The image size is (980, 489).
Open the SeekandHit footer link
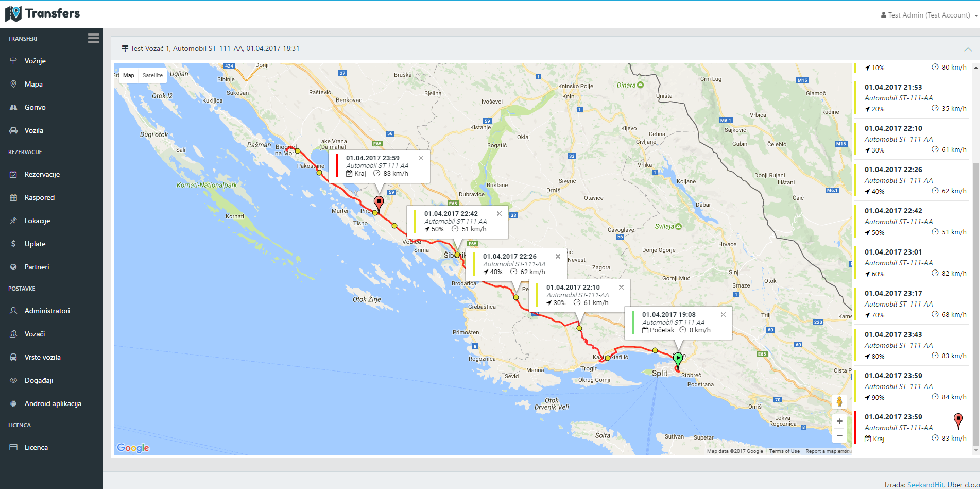[925, 485]
